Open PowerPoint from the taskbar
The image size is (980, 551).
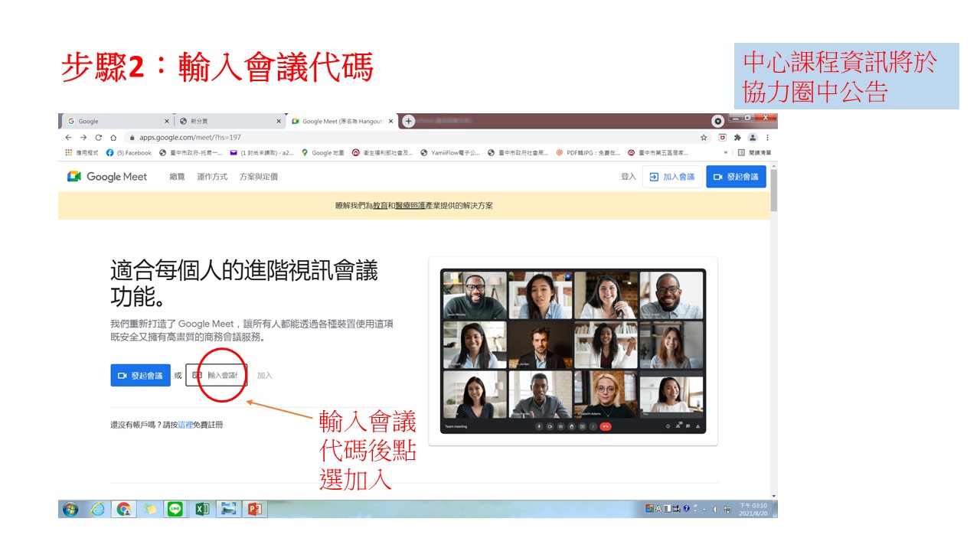pos(254,509)
